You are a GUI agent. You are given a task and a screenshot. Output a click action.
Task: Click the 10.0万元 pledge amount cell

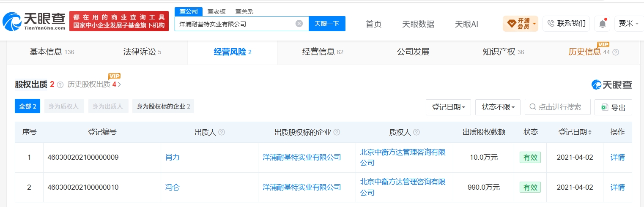[x=484, y=157]
